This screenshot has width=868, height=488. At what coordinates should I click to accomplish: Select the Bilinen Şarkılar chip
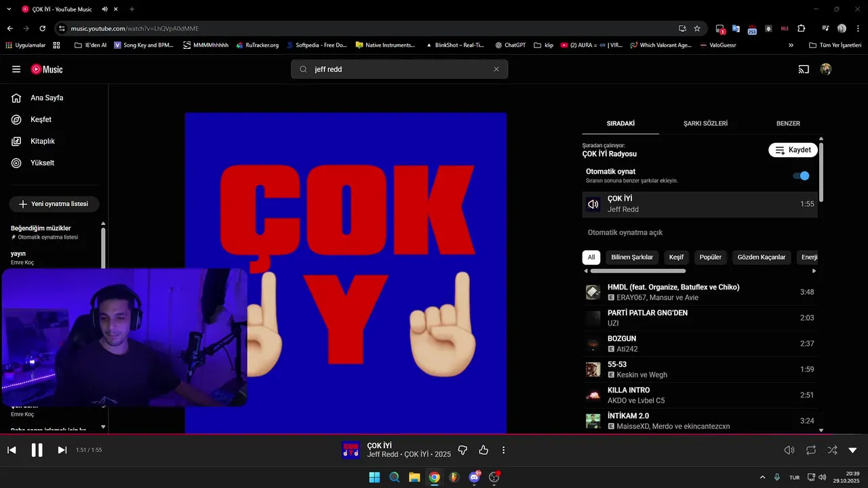tap(632, 258)
